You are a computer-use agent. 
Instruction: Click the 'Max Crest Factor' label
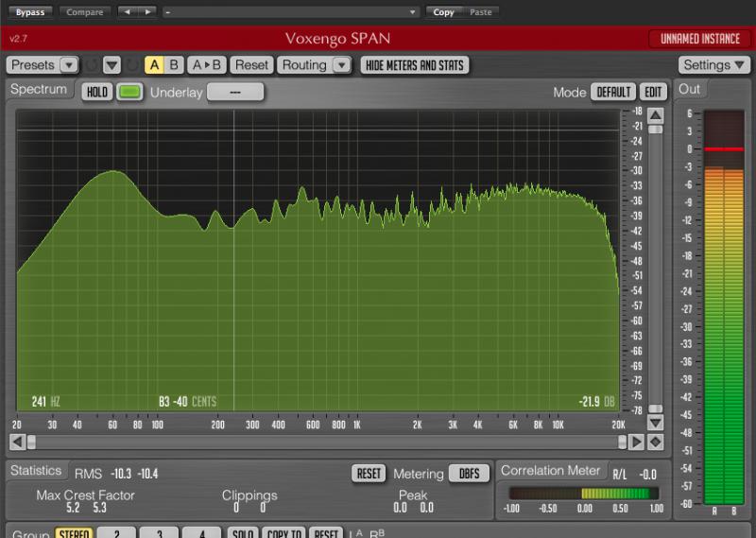(85, 495)
